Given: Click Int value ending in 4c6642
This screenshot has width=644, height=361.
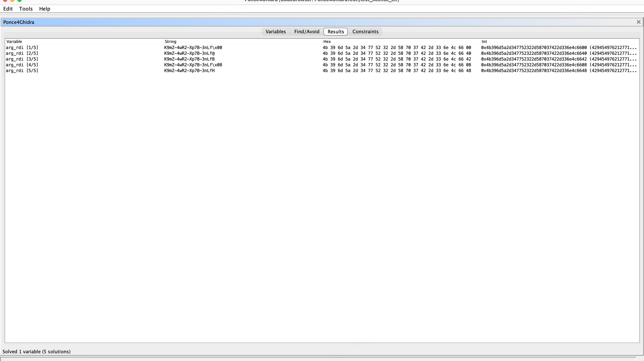Looking at the screenshot, I should click(x=559, y=59).
